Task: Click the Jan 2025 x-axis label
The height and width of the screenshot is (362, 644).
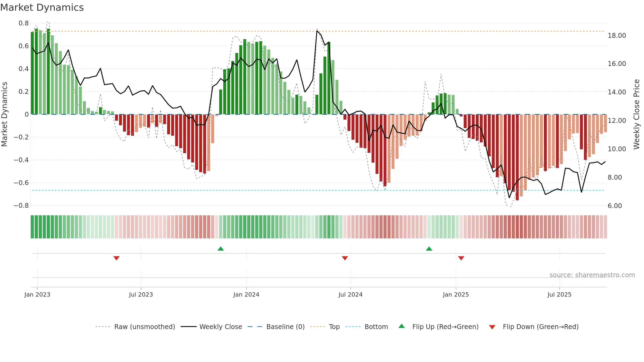Action: click(456, 294)
